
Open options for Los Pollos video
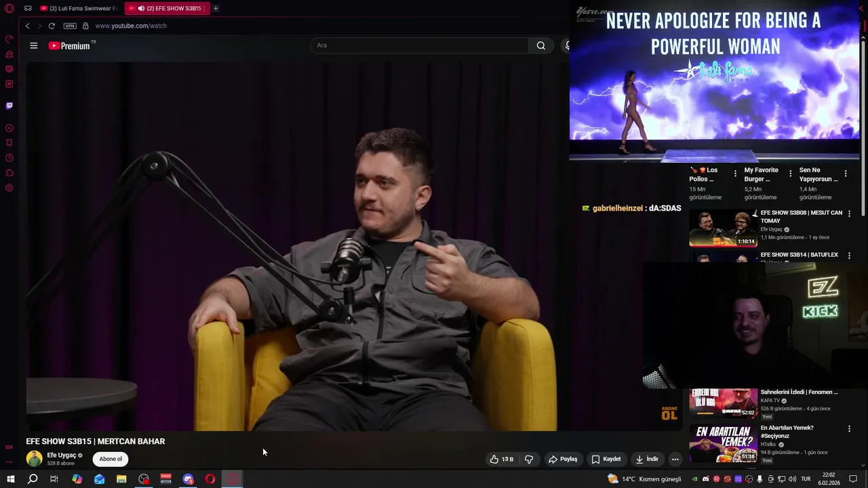coord(735,174)
